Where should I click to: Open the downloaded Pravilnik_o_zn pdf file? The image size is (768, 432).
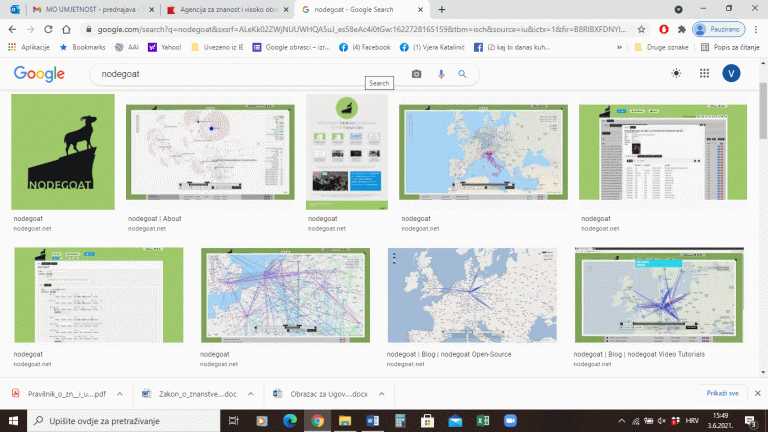pos(59,394)
